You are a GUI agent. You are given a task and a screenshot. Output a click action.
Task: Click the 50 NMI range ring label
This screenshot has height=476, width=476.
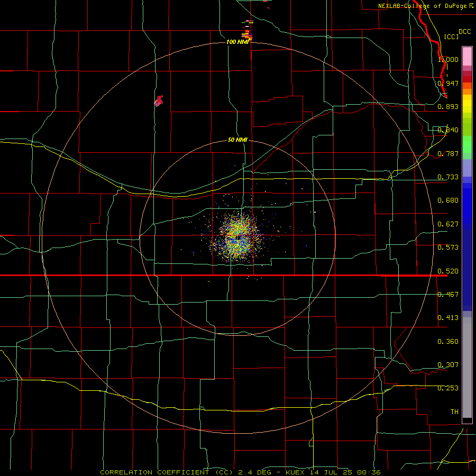click(x=237, y=140)
